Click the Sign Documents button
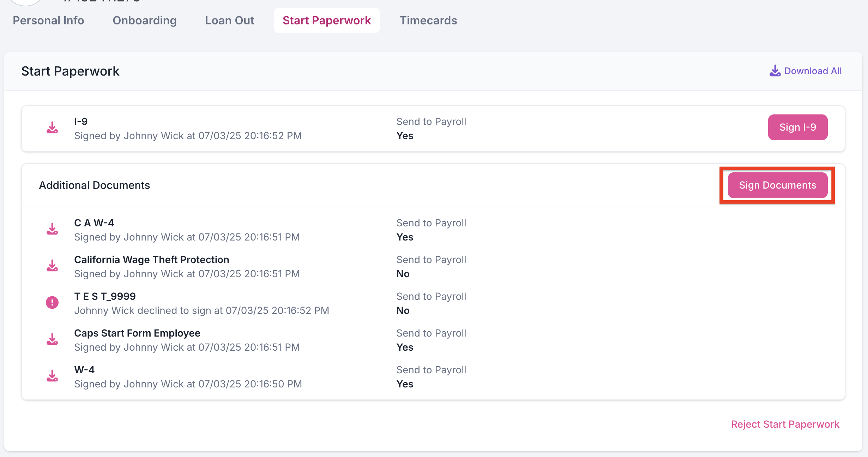Screen dimensions: 868x457 778,185
